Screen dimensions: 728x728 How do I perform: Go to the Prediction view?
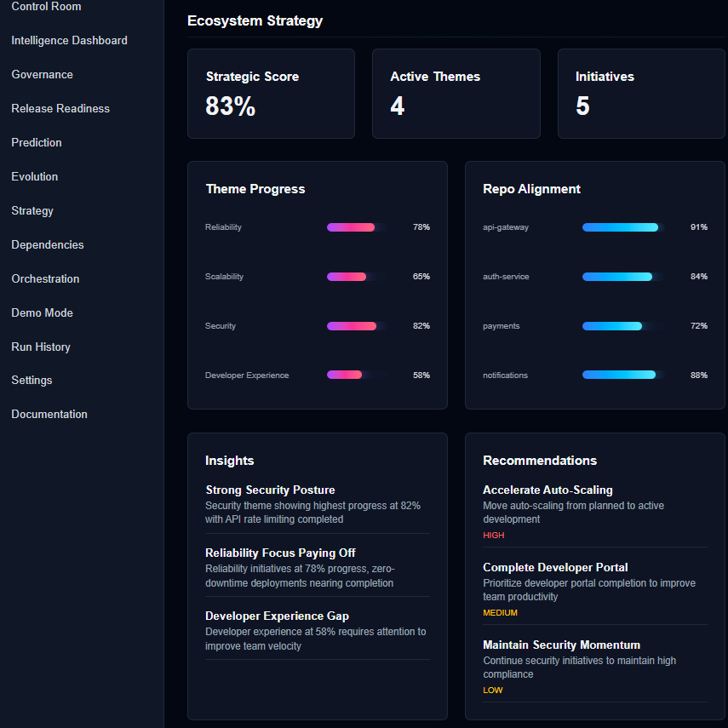point(36,142)
